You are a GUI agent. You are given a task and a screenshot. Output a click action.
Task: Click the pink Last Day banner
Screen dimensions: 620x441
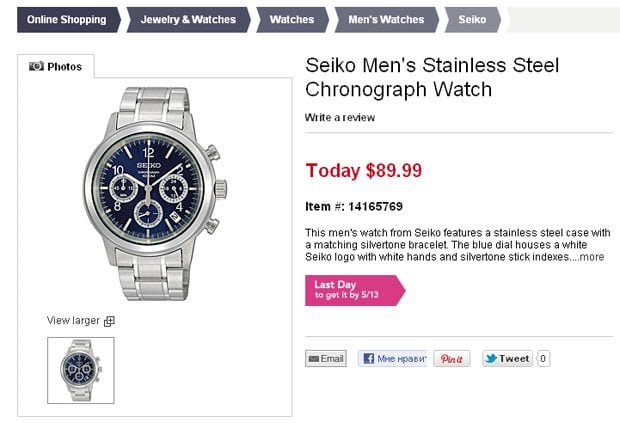[353, 290]
